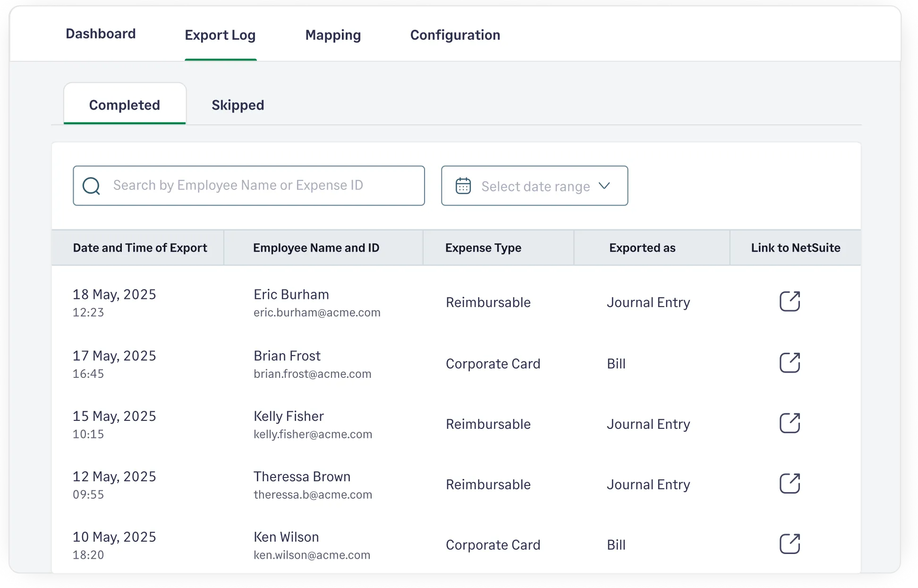Click the Employee Name and ID header
This screenshot has width=918, height=588.
click(316, 247)
